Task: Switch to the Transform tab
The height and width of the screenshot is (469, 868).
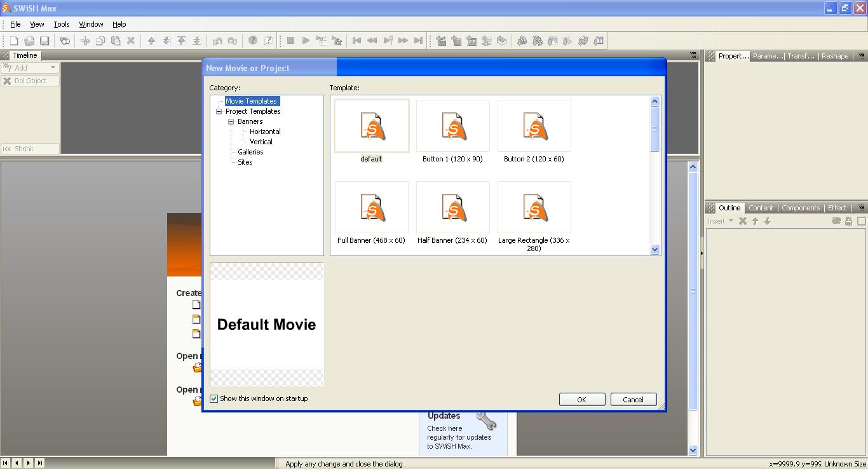Action: pos(801,56)
